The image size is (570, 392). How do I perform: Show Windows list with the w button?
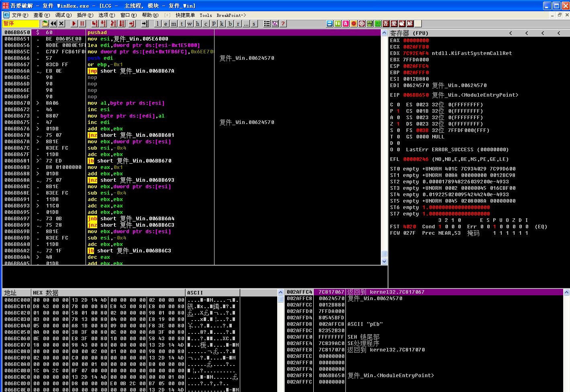(190, 24)
